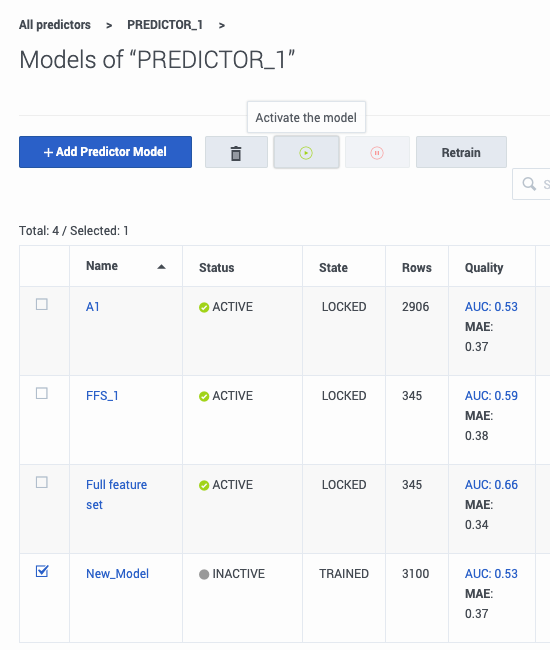Check the A1 model checkbox
The height and width of the screenshot is (650, 550).
pyautogui.click(x=42, y=304)
